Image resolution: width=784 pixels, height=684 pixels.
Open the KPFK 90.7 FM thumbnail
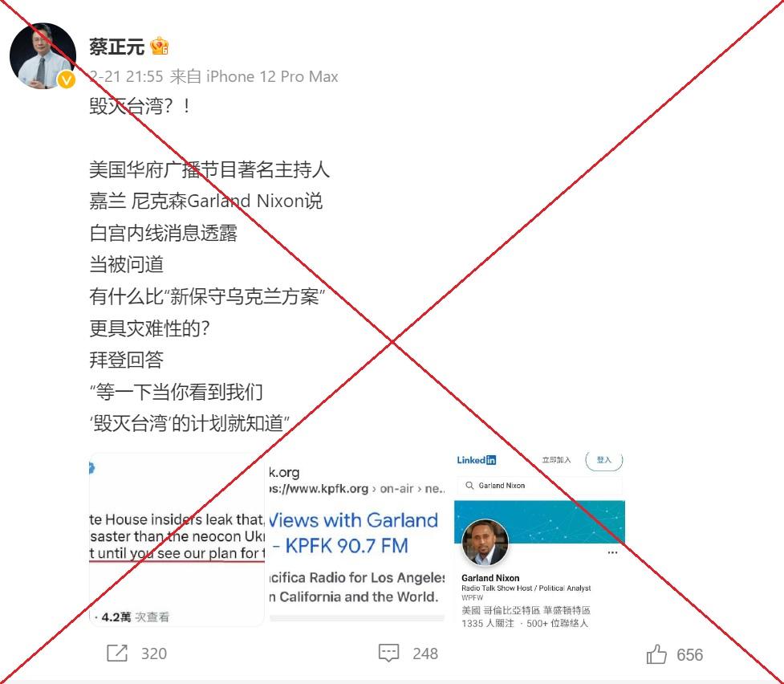point(357,539)
